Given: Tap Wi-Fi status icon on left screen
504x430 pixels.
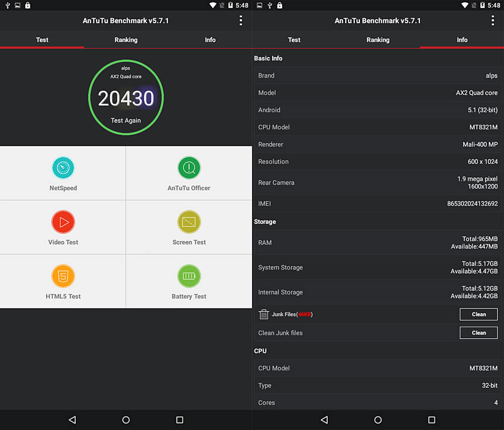Looking at the screenshot, I should tap(213, 5).
